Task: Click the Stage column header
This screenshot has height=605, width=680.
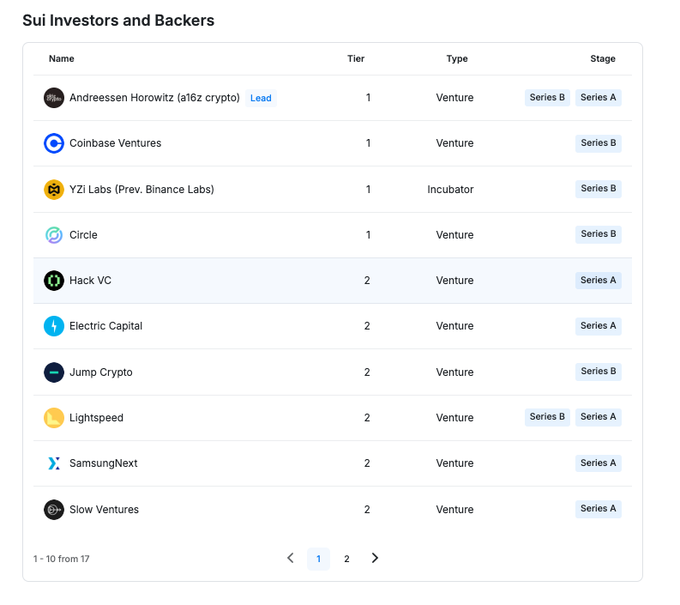Action: (602, 59)
